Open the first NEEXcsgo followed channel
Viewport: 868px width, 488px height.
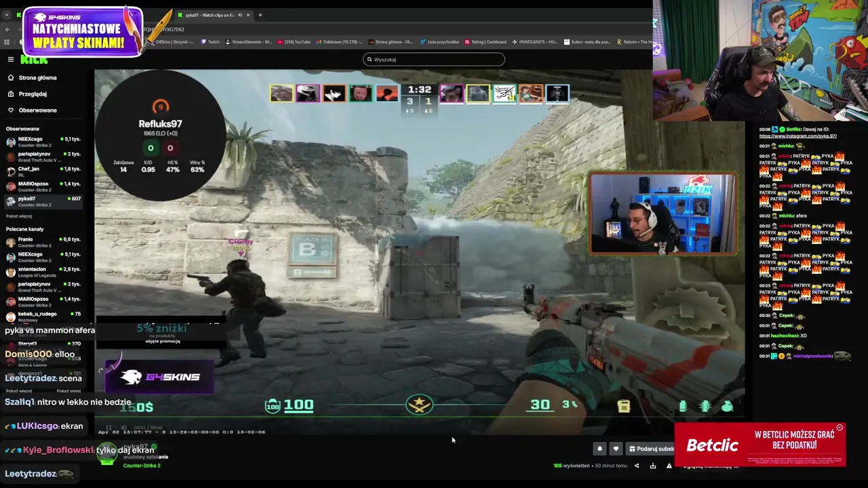[x=44, y=142]
